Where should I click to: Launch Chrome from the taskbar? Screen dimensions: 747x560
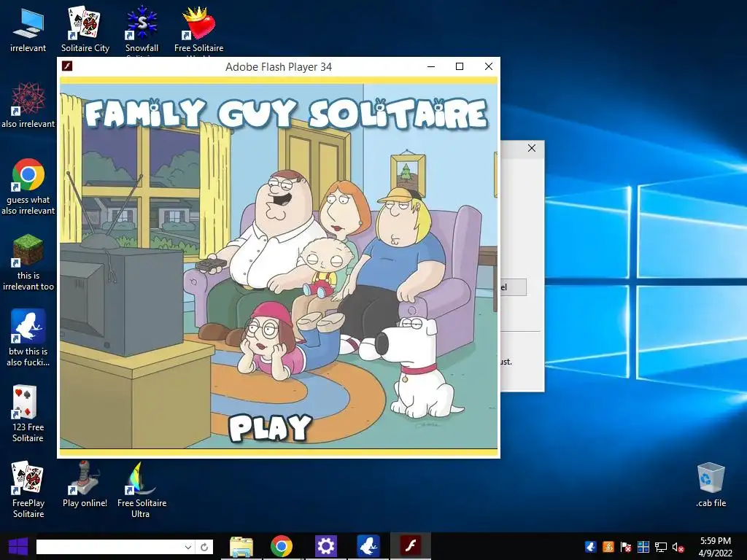point(282,546)
